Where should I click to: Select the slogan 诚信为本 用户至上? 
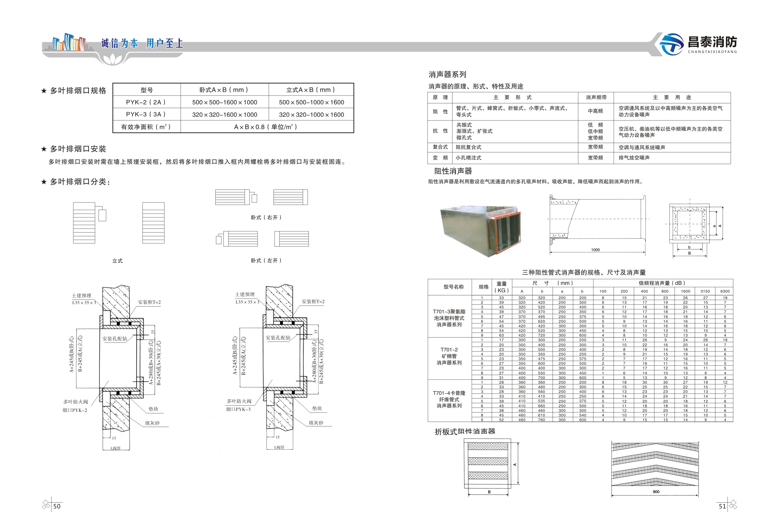click(142, 43)
